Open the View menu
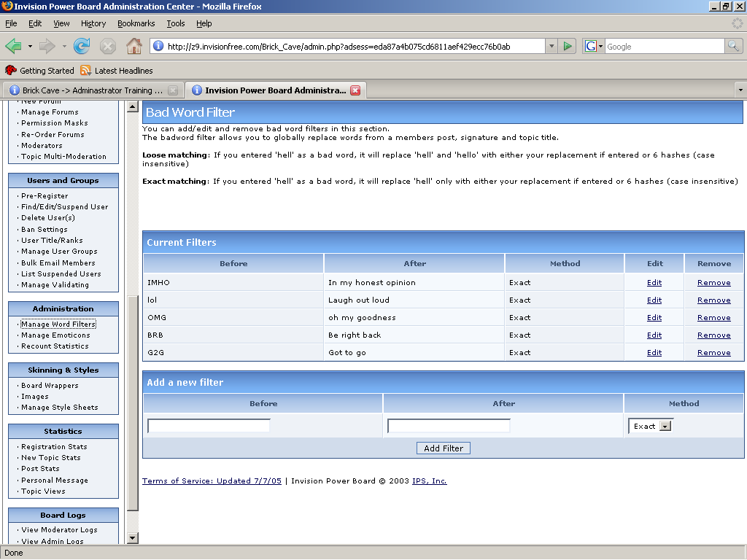 (x=61, y=23)
